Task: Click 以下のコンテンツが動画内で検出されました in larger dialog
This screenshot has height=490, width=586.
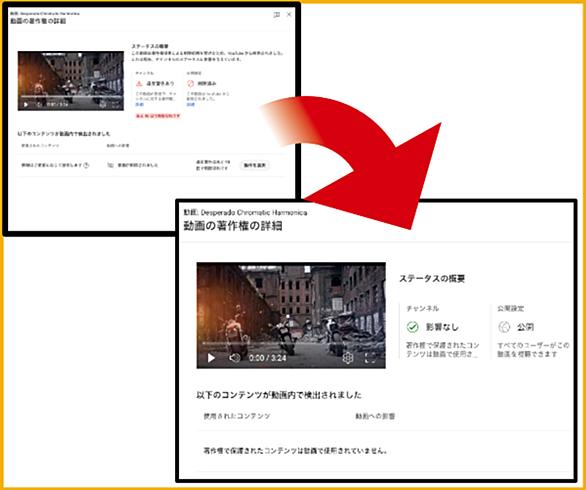Action: pos(279,395)
